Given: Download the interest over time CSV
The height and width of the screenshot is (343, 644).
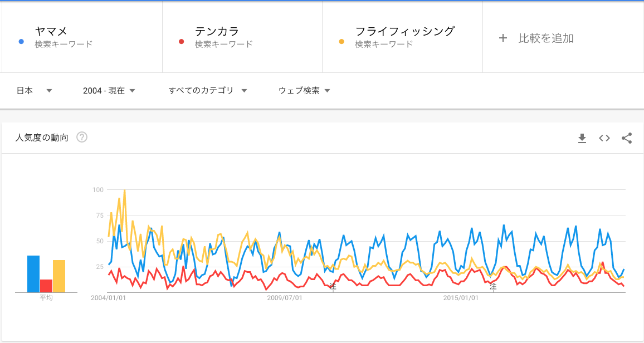Looking at the screenshot, I should pos(582,138).
